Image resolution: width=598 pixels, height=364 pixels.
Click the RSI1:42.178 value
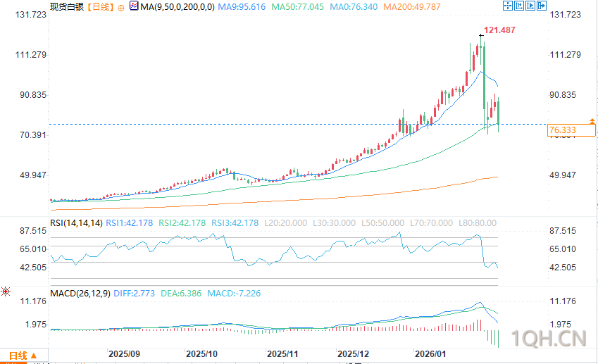tap(129, 223)
